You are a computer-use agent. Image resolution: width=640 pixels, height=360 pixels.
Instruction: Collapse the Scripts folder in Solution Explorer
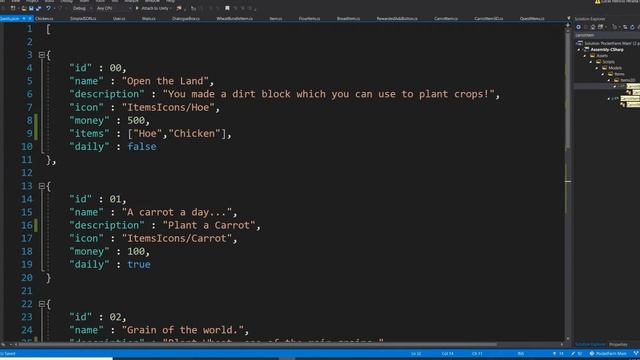click(591, 62)
